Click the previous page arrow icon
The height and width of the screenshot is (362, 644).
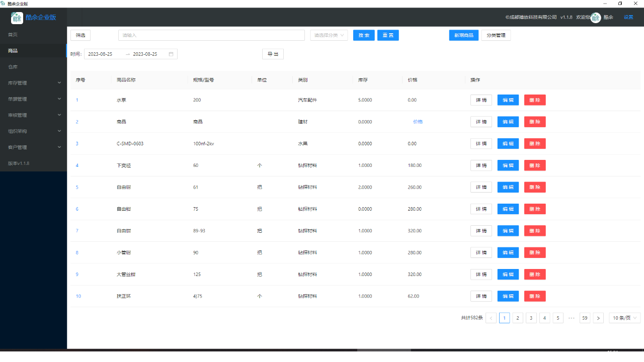[491, 318]
